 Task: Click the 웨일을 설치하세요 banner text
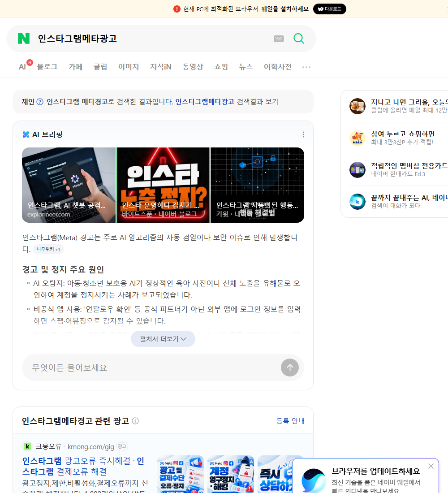[285, 9]
